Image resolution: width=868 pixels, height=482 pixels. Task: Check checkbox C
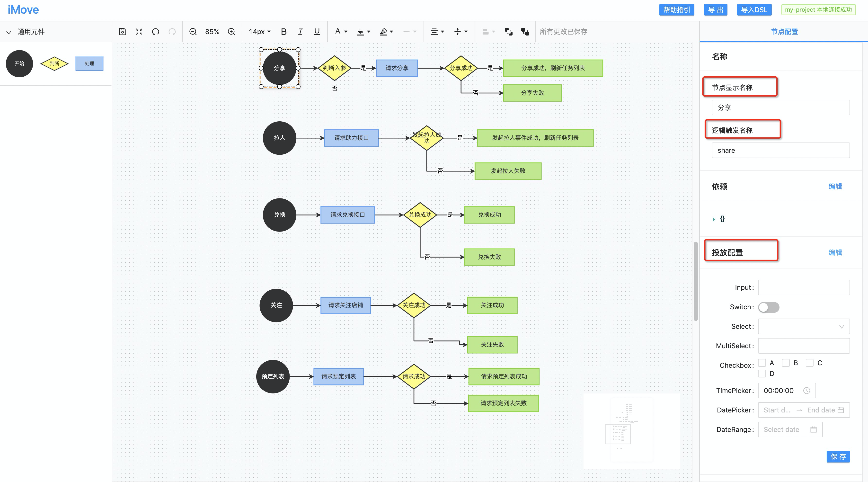810,363
